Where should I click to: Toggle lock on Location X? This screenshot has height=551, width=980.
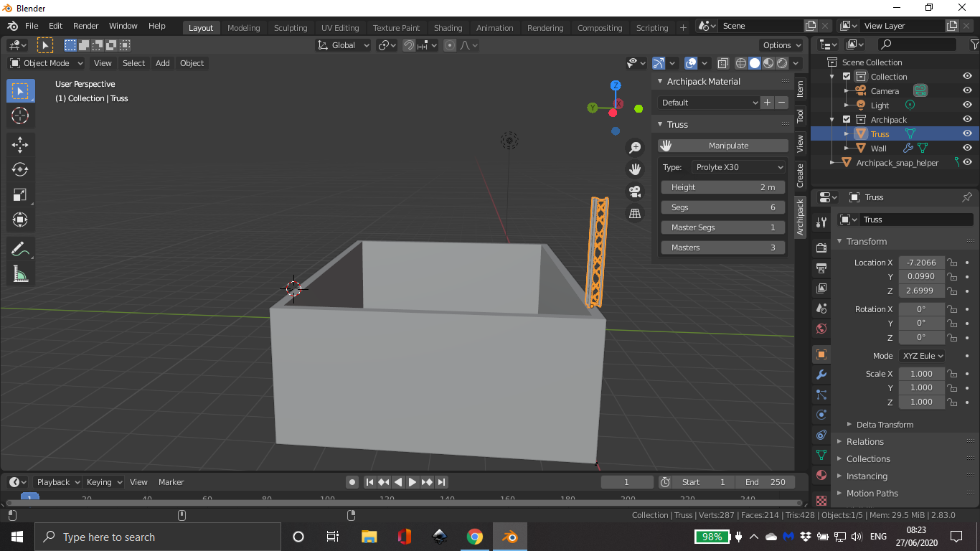952,263
